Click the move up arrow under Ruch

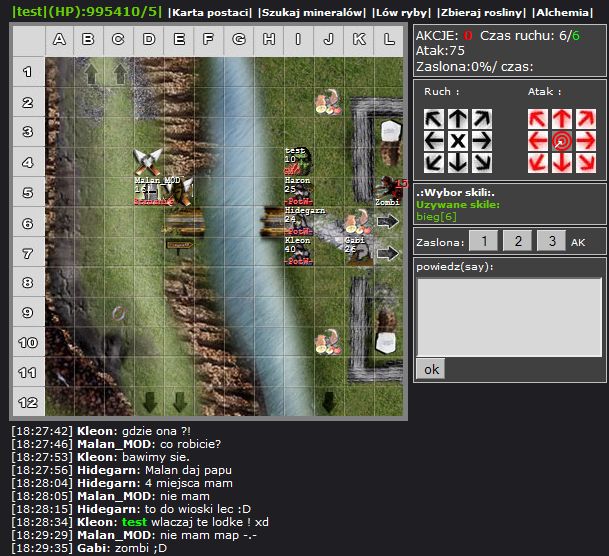pos(458,119)
